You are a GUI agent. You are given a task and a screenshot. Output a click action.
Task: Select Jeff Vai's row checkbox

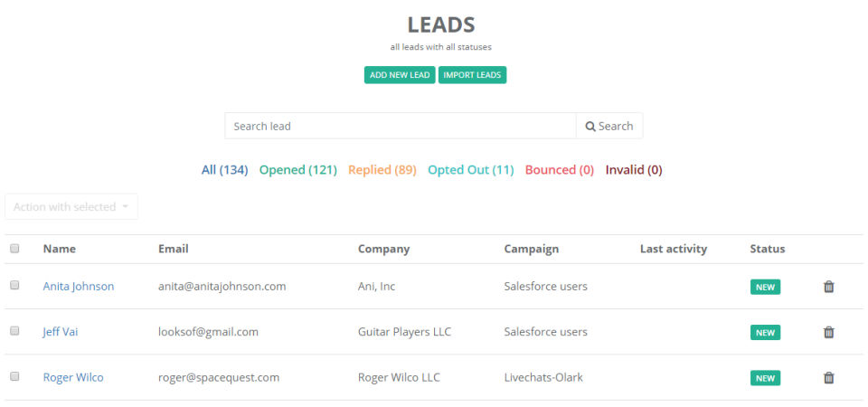point(14,331)
